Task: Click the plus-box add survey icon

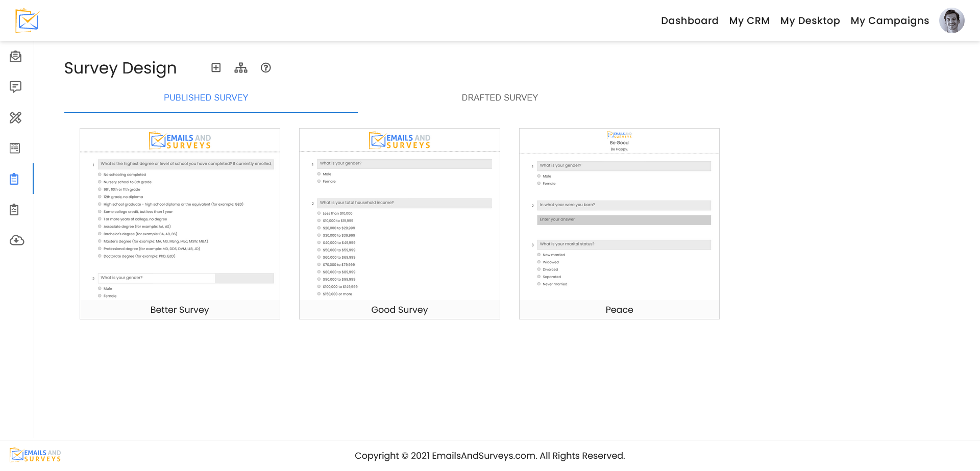Action: pyautogui.click(x=216, y=68)
